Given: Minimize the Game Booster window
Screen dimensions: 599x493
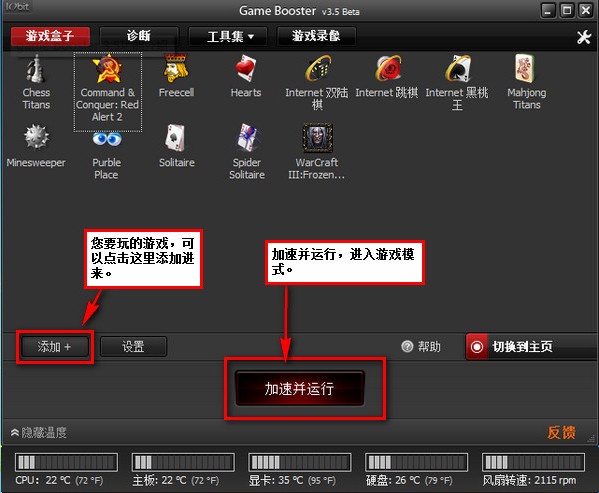Looking at the screenshot, I should [547, 10].
